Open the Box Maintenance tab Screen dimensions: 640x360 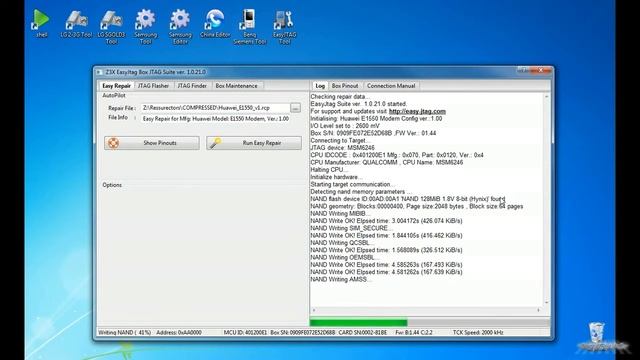pos(236,86)
